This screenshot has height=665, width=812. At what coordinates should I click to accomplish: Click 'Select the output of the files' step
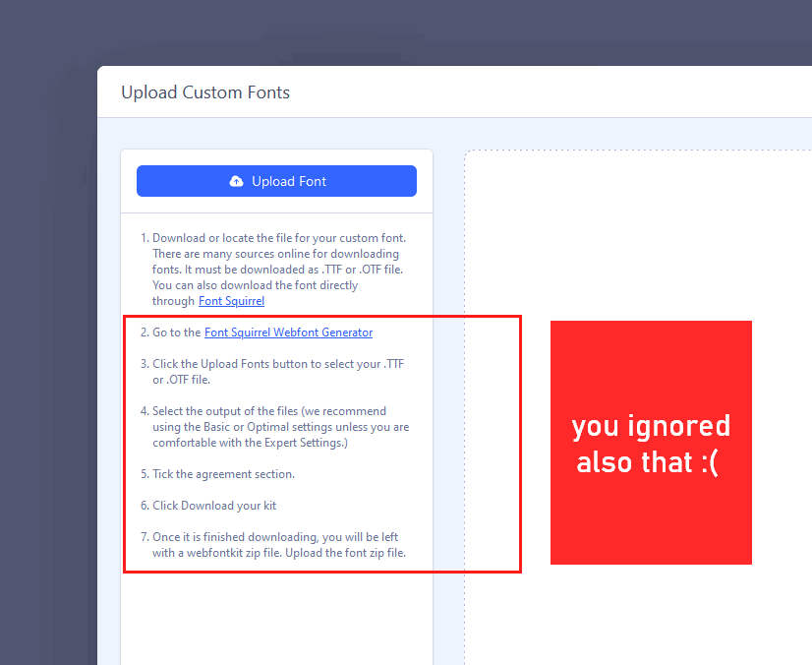(x=275, y=427)
